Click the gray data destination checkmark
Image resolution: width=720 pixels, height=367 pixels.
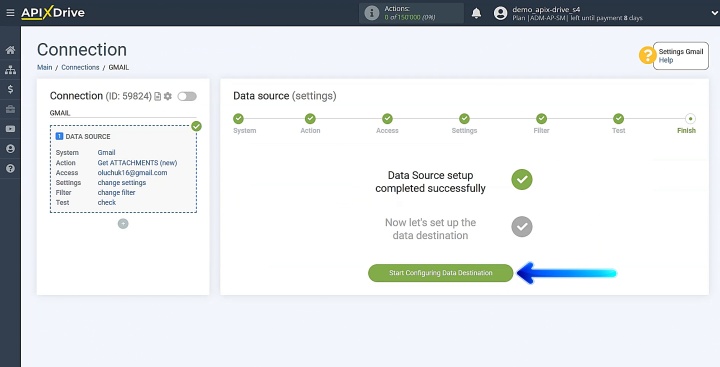522,226
